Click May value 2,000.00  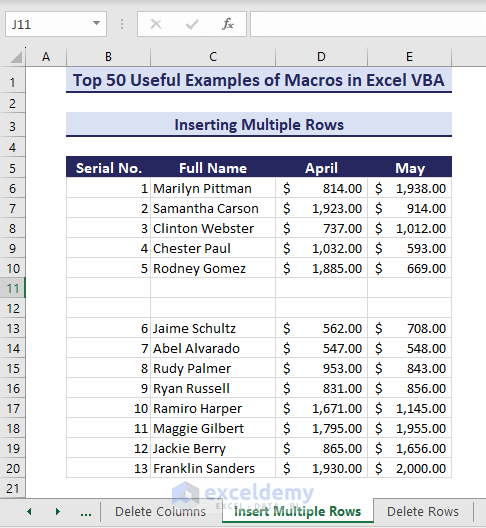click(410, 468)
